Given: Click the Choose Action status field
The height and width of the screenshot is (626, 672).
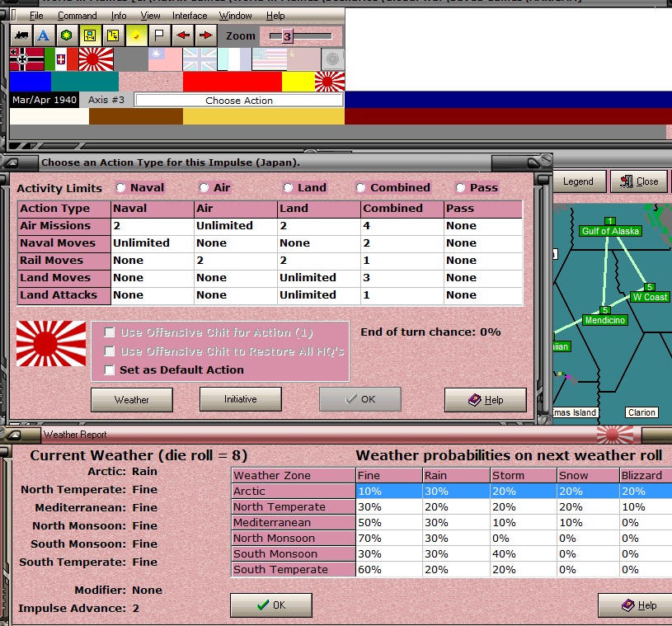Looking at the screenshot, I should pyautogui.click(x=239, y=101).
